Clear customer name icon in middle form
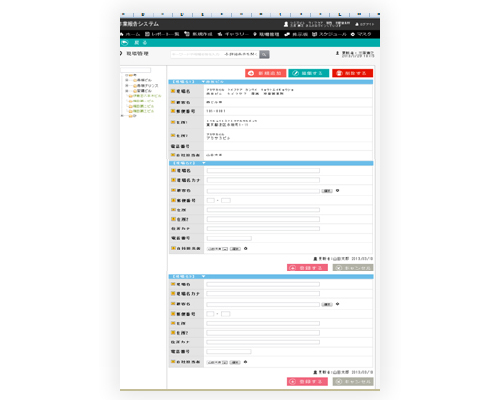 tap(337, 191)
